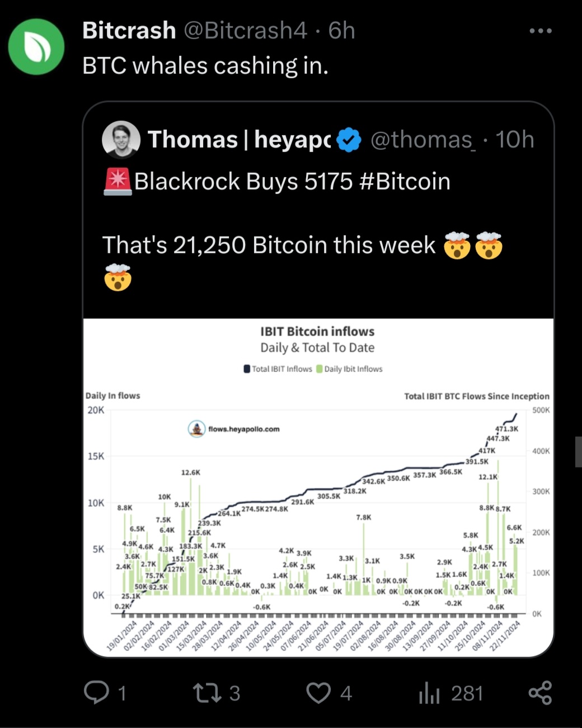Like the post with heart icon
Screen dimensions: 582x728
[x=318, y=693]
